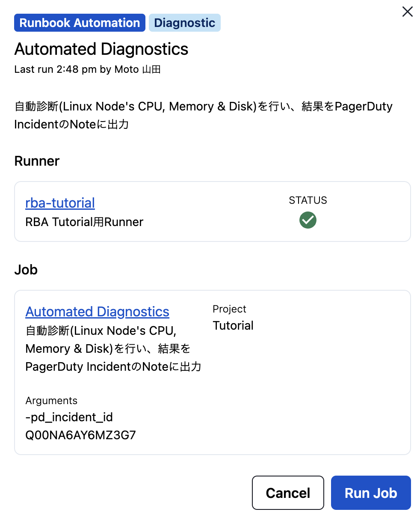The height and width of the screenshot is (518, 420).
Task: Click the green runner status checkmark icon
Action: (308, 220)
